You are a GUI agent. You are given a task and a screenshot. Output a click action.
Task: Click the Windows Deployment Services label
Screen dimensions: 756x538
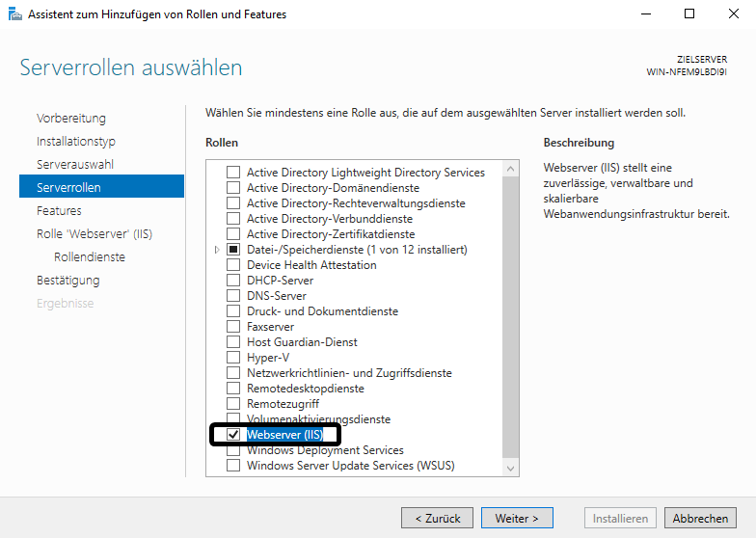click(x=326, y=450)
